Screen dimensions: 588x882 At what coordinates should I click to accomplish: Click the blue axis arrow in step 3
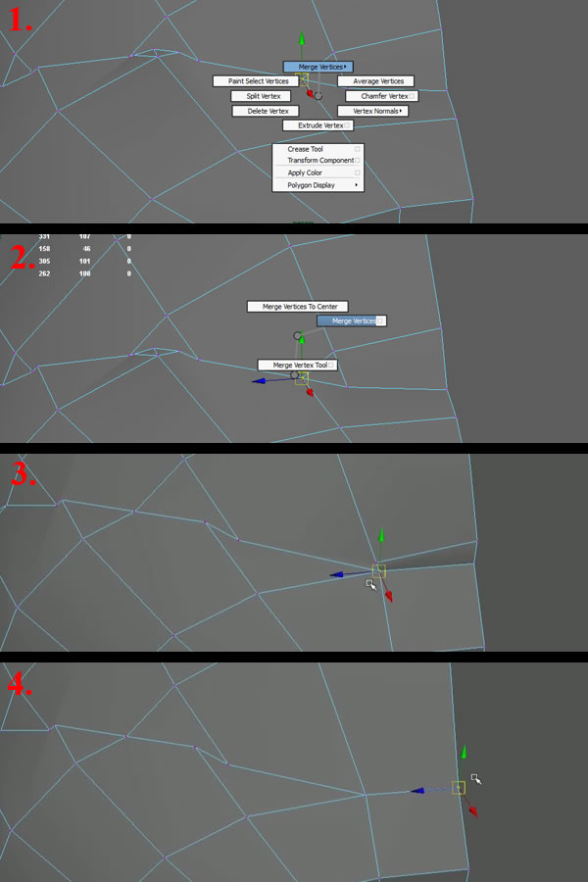[x=335, y=575]
